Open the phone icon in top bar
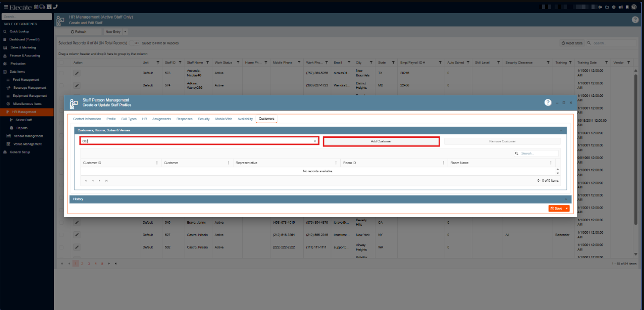Screen dimensions: 644x310 55,7
